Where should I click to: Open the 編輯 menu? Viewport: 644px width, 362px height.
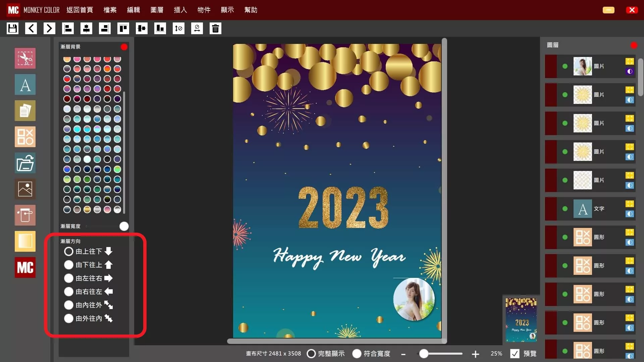[x=133, y=10]
